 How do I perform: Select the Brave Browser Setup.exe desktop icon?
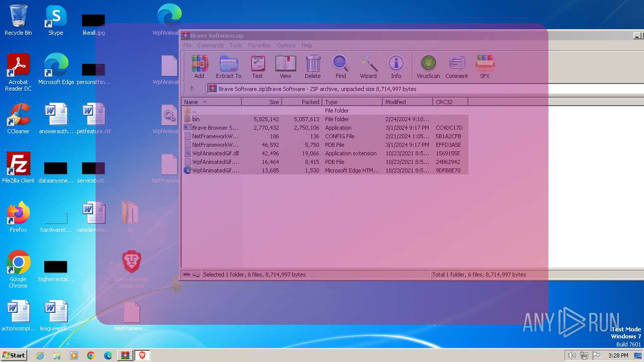pyautogui.click(x=131, y=269)
